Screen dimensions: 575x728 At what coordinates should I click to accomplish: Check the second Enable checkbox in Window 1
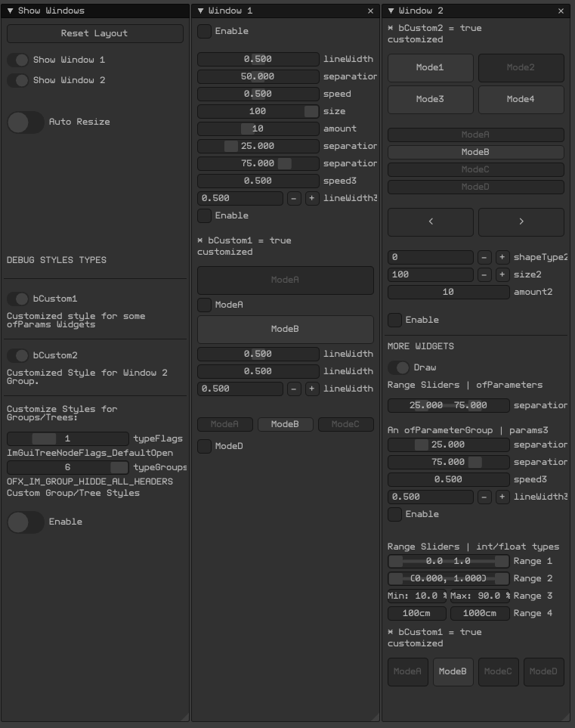(x=204, y=215)
